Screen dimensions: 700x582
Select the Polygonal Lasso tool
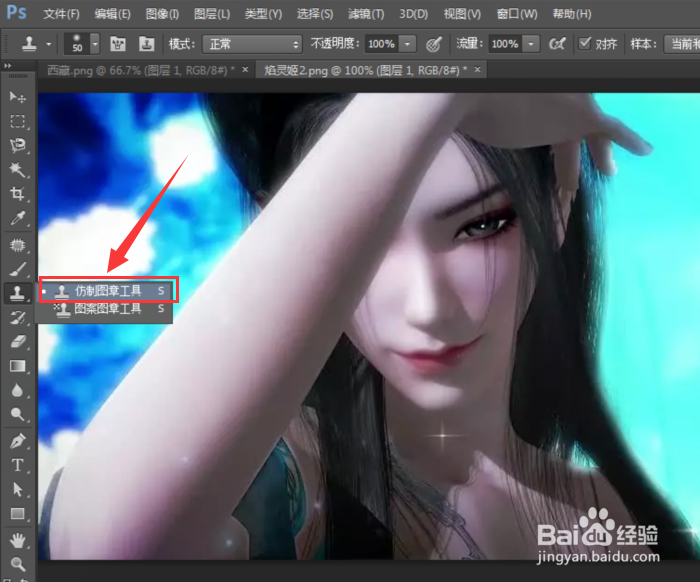coord(17,145)
